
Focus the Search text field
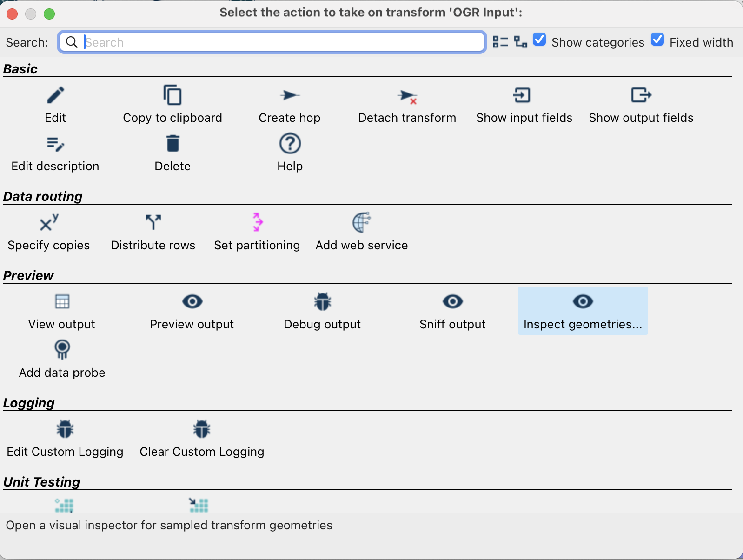click(279, 42)
